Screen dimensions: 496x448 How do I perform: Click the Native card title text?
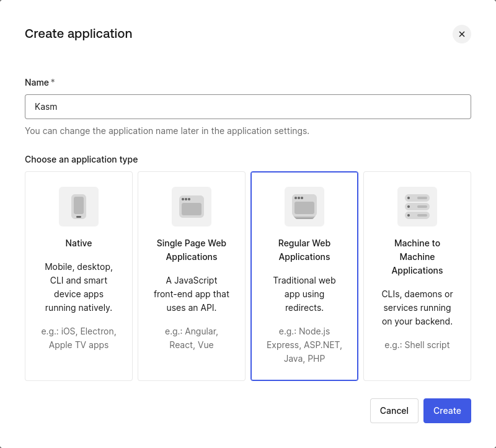click(x=78, y=243)
